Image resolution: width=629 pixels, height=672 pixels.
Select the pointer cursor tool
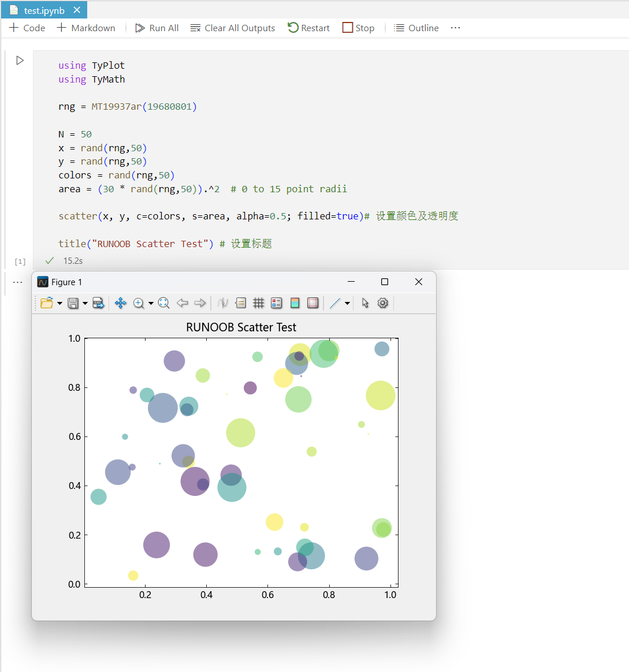[x=365, y=303]
